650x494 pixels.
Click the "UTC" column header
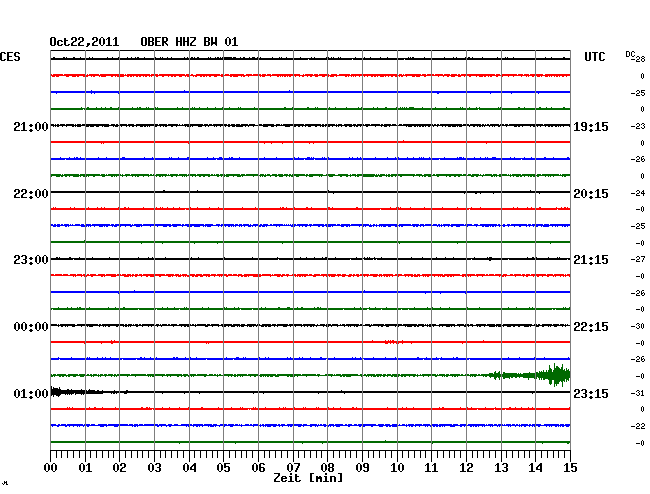point(594,57)
